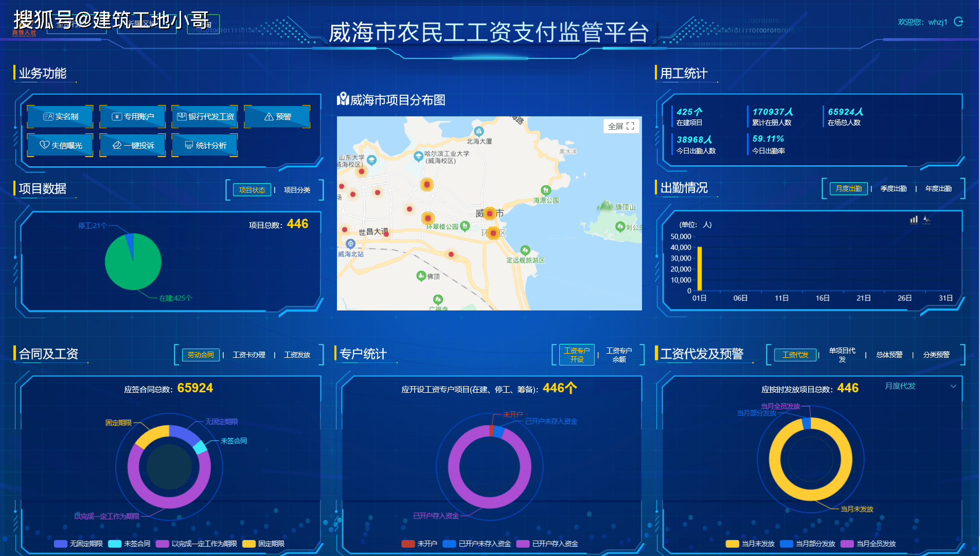
Task: Toggle the 未签合同 legend series
Action: coord(129,544)
